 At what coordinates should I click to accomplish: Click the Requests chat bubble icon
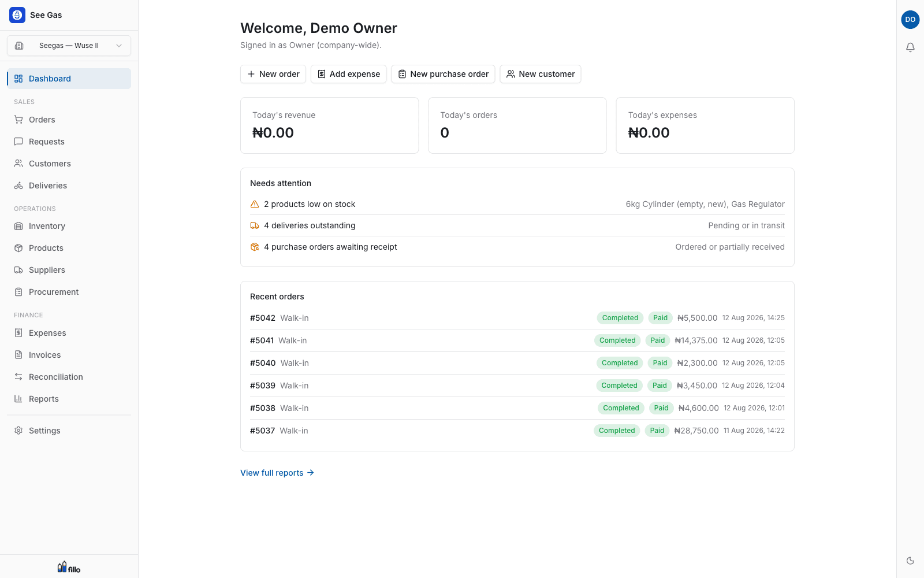(x=18, y=142)
